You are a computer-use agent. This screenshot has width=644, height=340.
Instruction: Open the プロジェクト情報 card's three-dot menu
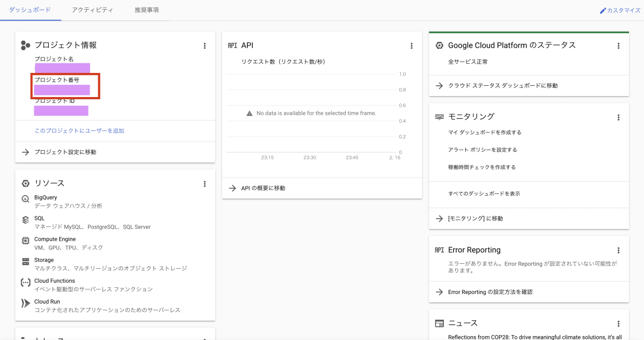click(x=204, y=46)
